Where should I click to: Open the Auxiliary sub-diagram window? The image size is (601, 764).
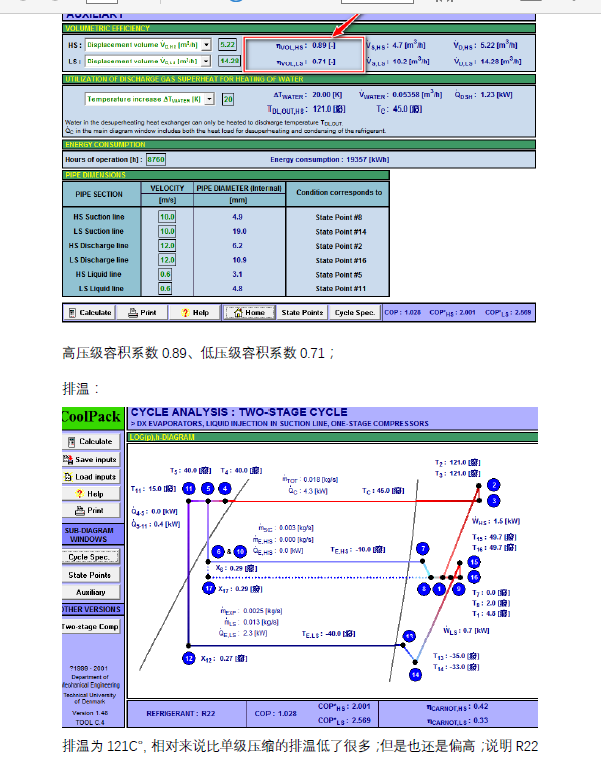click(90, 592)
